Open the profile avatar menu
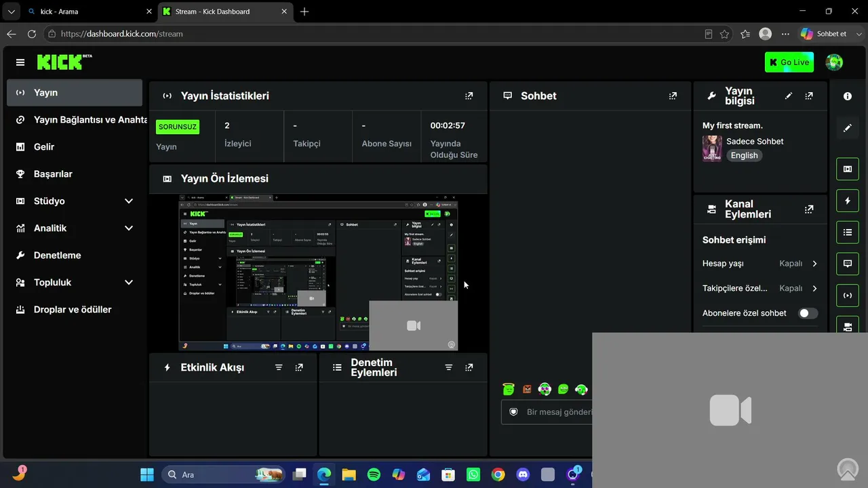The image size is (868, 488). 834,62
